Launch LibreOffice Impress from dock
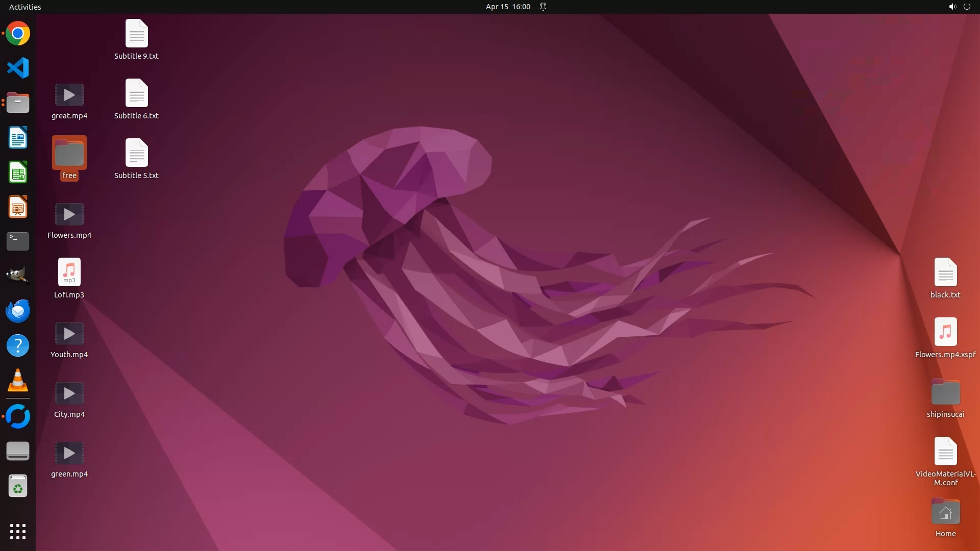The image size is (980, 551). pos(18,207)
